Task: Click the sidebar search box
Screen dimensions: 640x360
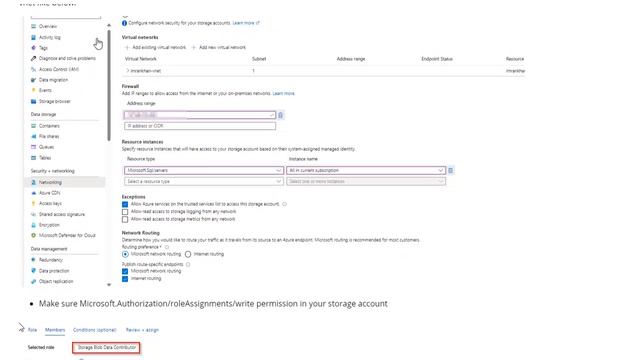Action: 66,17
